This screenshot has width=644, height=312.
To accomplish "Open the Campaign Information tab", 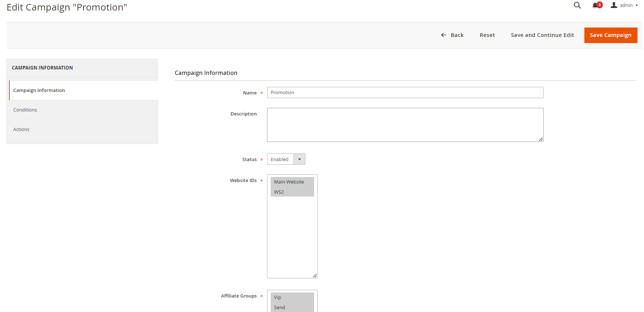I will (x=39, y=90).
